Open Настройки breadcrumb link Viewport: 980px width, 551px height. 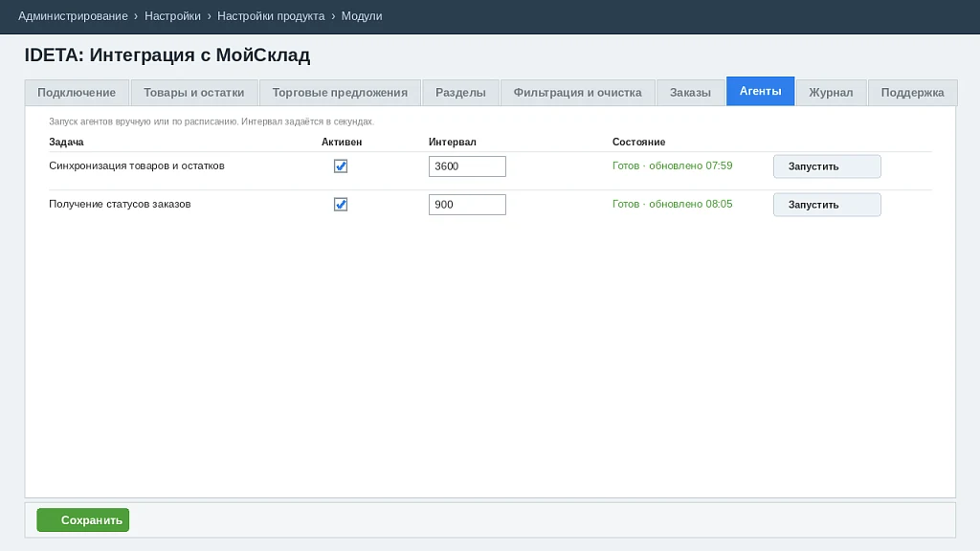point(172,16)
